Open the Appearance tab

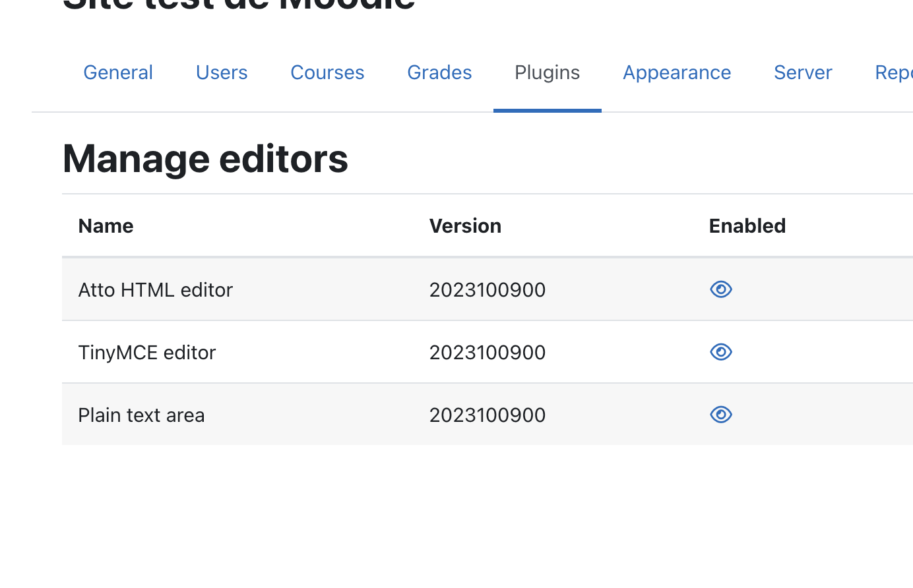tap(677, 73)
